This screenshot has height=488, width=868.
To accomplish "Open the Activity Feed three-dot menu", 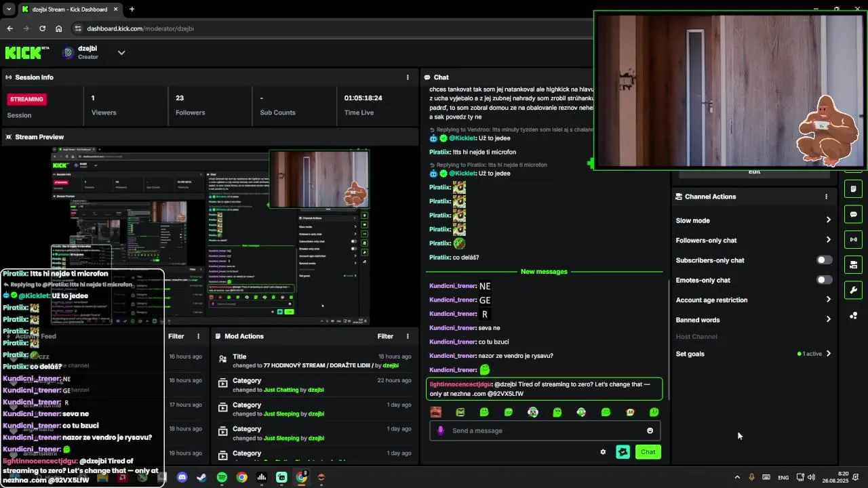I will [x=199, y=336].
